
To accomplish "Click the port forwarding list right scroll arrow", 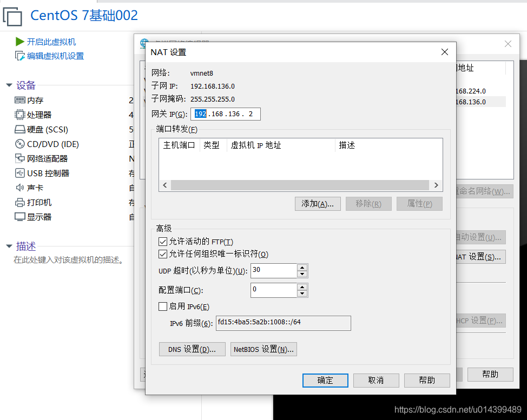I will (x=436, y=185).
